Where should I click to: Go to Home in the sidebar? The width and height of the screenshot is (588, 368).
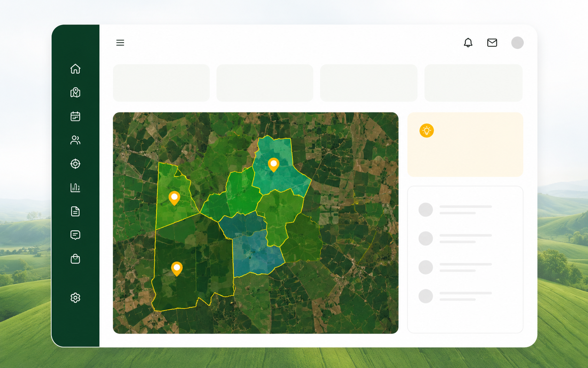click(75, 69)
